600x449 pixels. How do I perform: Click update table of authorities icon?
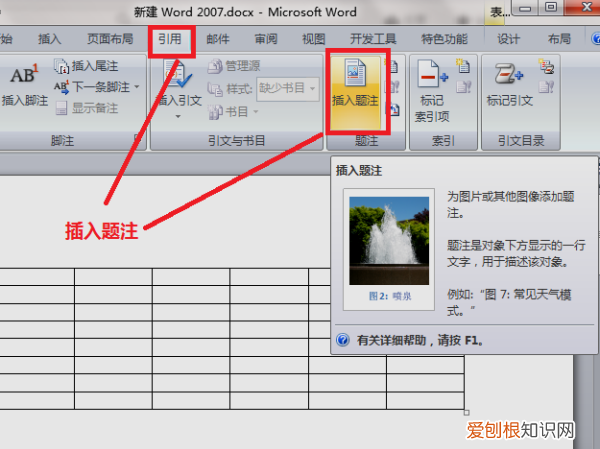[546, 87]
